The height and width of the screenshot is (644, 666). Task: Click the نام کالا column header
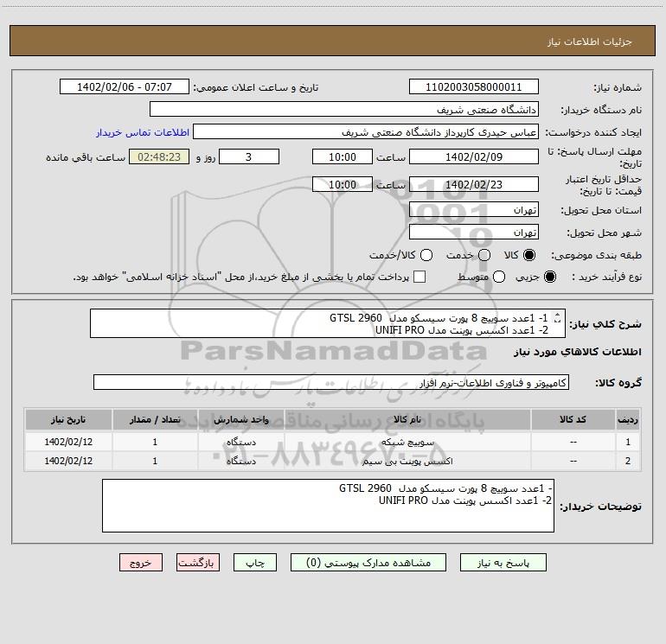(407, 419)
